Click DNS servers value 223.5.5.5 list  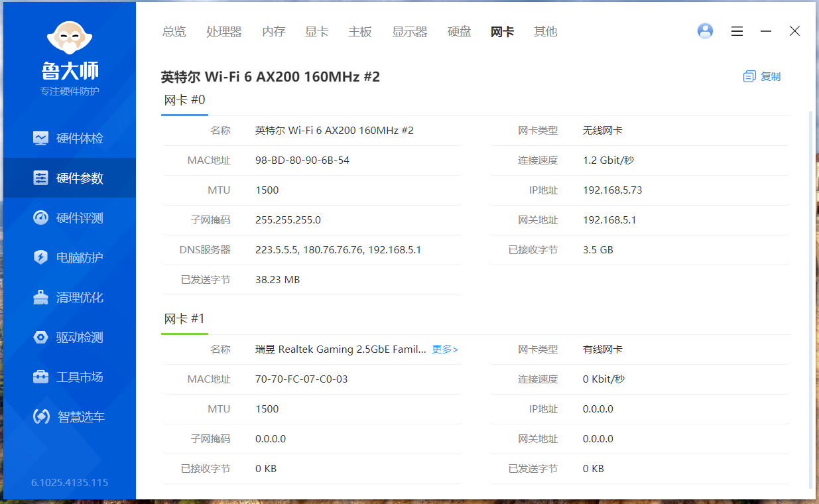[338, 249]
